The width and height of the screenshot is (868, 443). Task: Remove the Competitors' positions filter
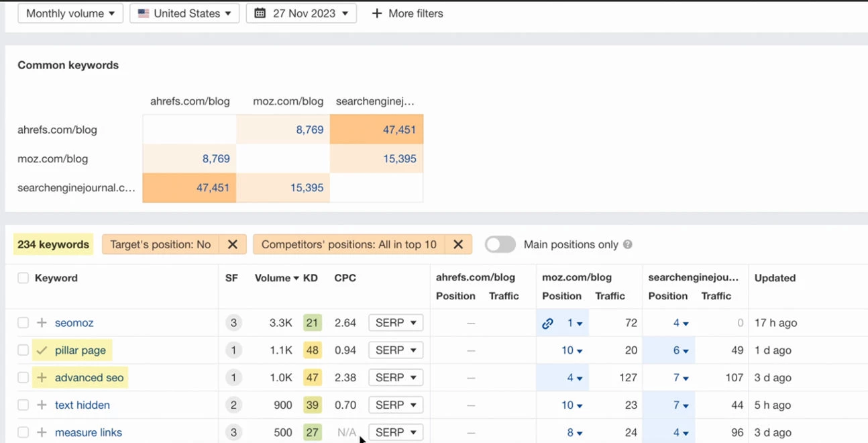pos(458,244)
